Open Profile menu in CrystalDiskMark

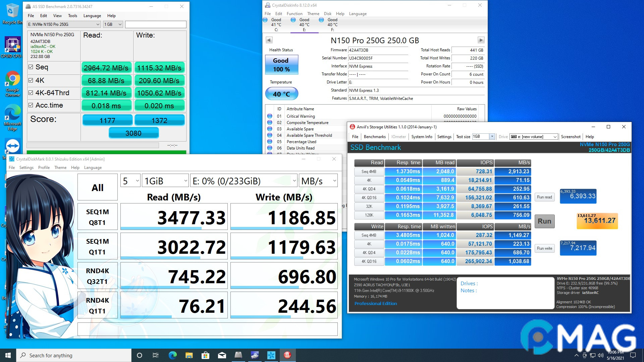(x=44, y=168)
